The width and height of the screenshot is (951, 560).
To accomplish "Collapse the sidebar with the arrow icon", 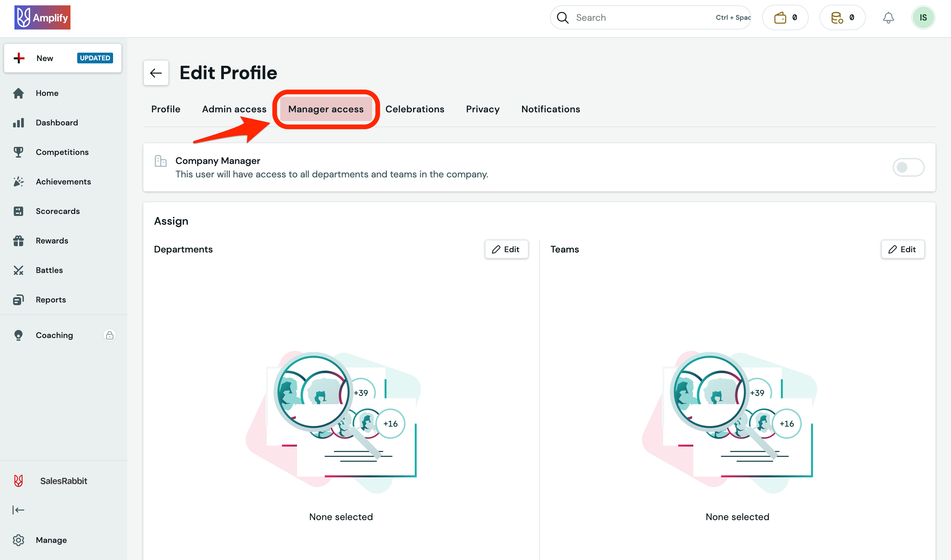I will click(x=18, y=510).
